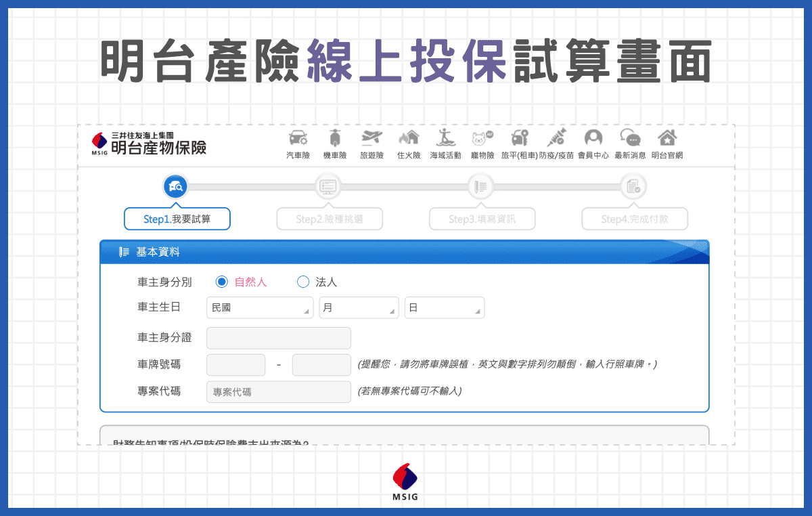Select the 法人 radio button

click(x=302, y=282)
